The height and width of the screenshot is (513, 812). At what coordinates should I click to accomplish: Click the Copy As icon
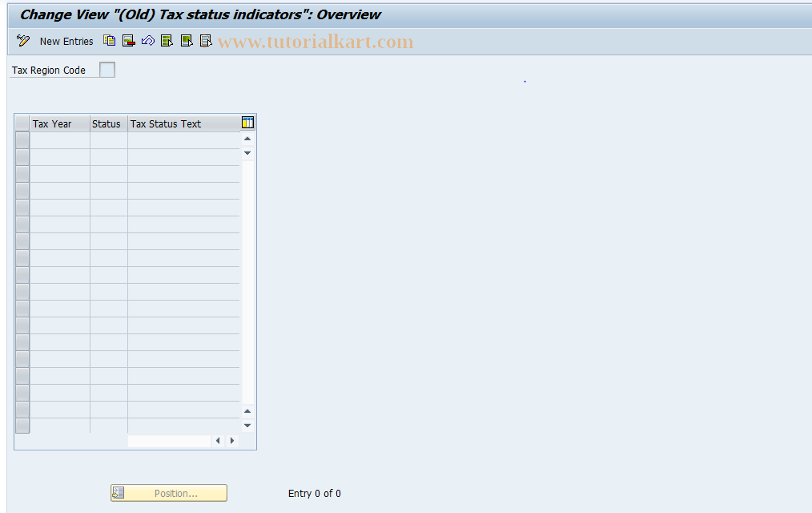(109, 40)
